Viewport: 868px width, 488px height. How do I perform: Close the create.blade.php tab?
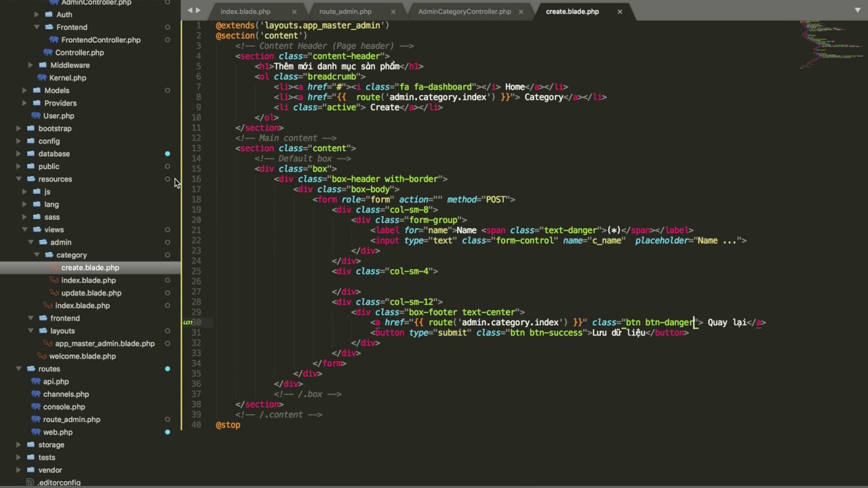(620, 12)
